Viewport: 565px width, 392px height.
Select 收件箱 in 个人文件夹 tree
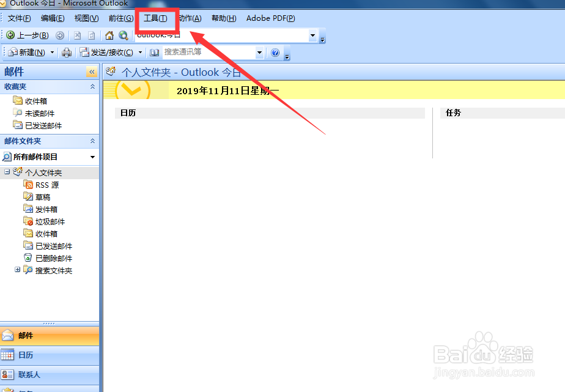click(46, 234)
